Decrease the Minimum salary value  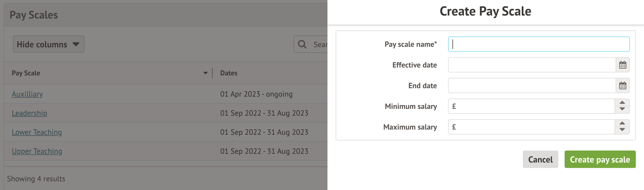(622, 109)
